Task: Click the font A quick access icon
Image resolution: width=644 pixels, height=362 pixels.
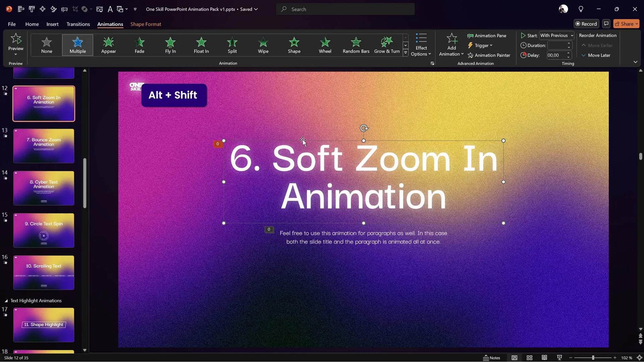Action: click(x=110, y=9)
